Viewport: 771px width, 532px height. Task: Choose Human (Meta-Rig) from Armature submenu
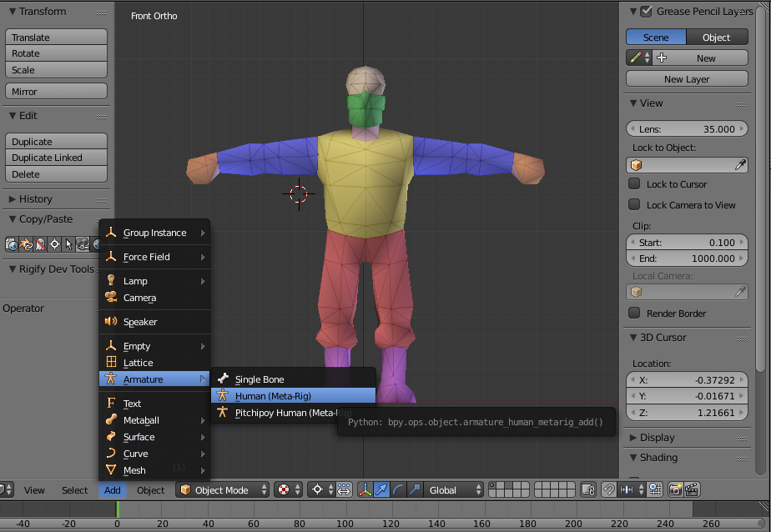(293, 395)
